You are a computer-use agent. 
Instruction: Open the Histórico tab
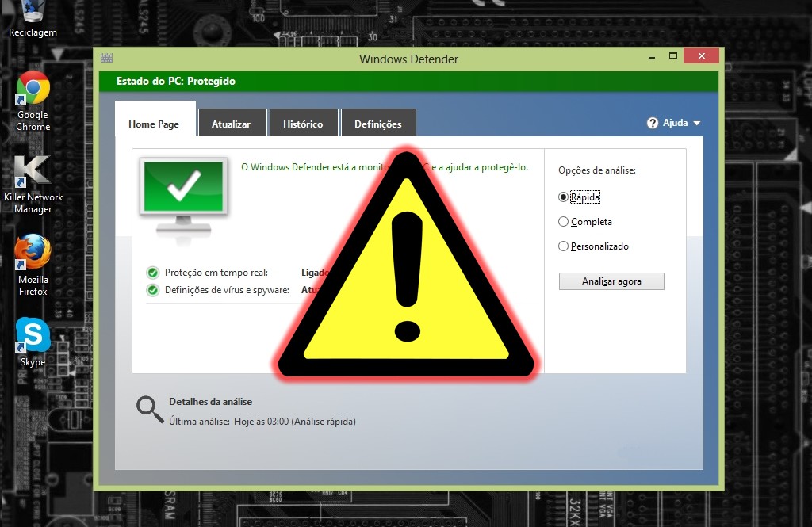click(303, 124)
